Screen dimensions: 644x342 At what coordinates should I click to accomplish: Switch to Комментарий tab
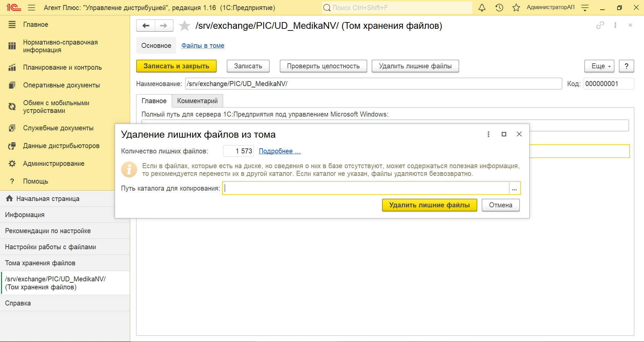pyautogui.click(x=197, y=101)
